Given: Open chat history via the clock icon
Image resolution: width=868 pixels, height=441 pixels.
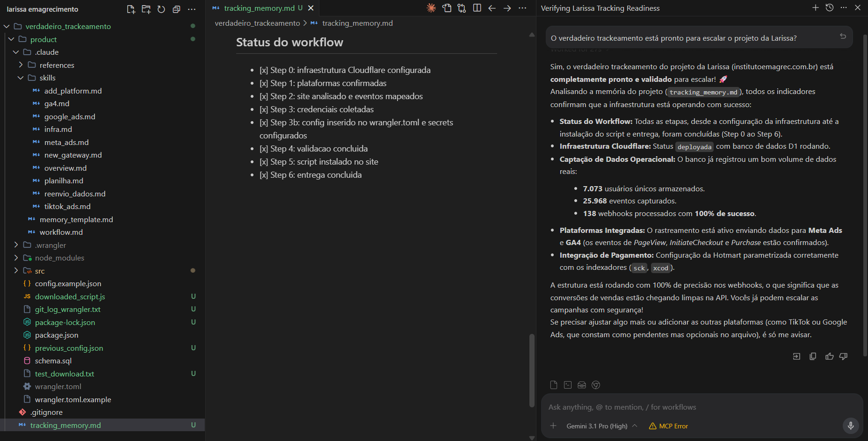Looking at the screenshot, I should pyautogui.click(x=830, y=7).
